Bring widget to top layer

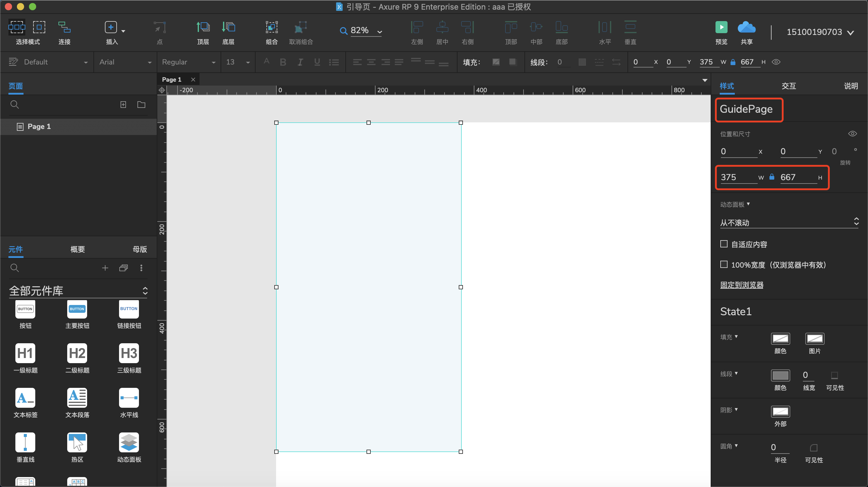coord(203,27)
